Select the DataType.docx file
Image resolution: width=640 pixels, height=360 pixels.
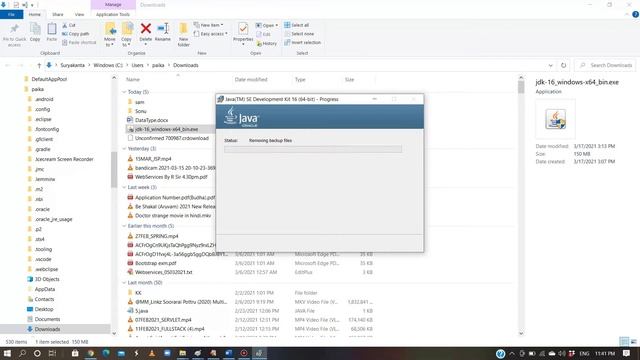coord(151,120)
